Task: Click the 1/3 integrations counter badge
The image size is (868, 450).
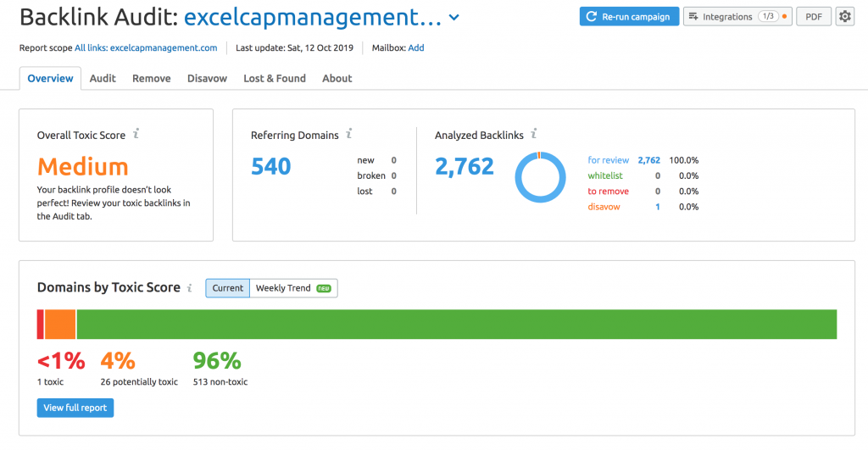Action: click(768, 17)
